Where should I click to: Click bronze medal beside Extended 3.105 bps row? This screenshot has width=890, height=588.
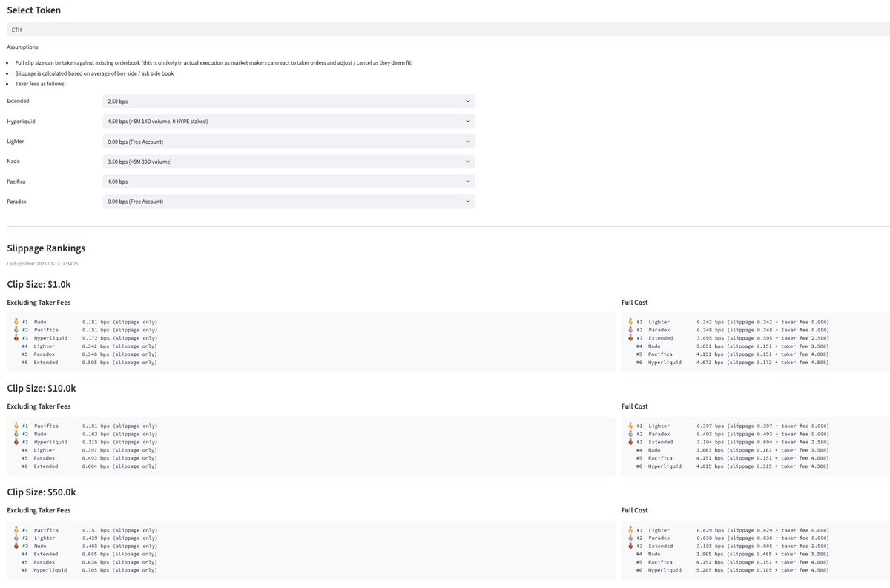[630, 546]
